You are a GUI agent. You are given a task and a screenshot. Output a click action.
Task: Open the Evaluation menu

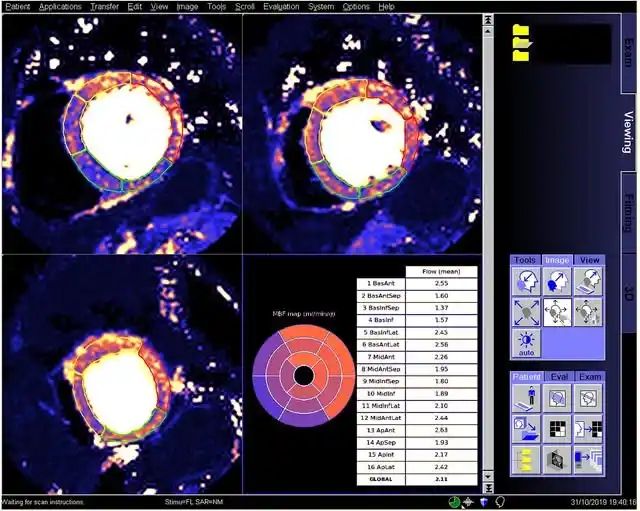(x=281, y=7)
